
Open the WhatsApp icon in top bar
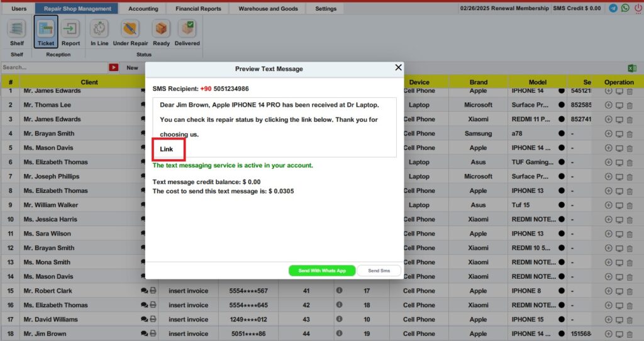click(x=625, y=8)
